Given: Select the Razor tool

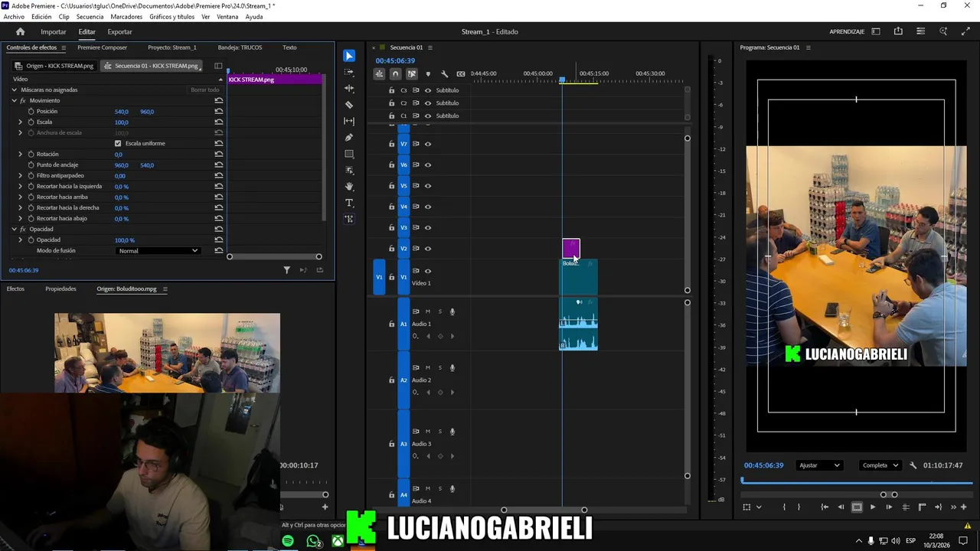Looking at the screenshot, I should 349,105.
